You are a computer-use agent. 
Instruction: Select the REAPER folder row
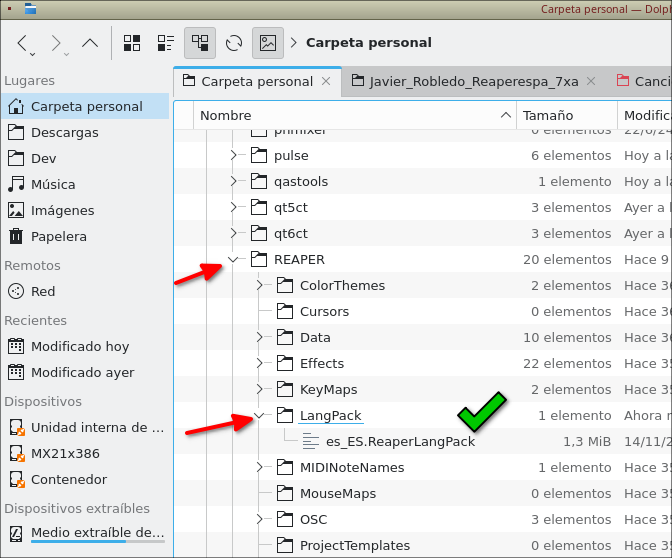coord(423,259)
